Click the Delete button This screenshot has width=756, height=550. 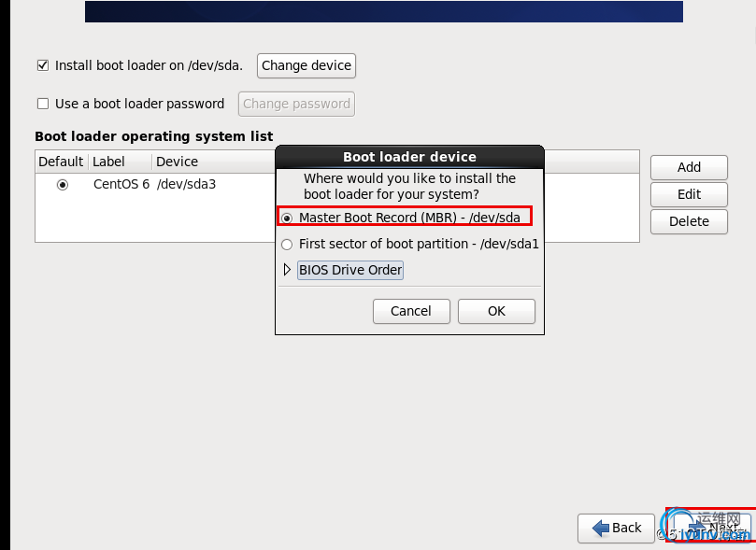click(689, 221)
